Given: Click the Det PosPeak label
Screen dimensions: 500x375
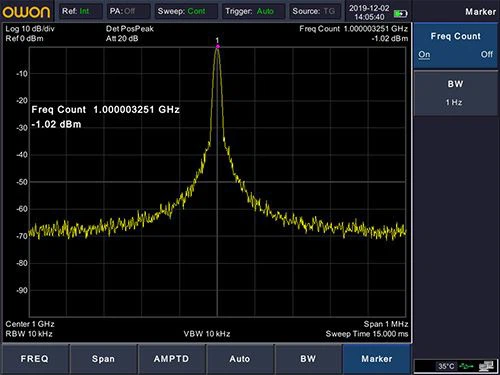Looking at the screenshot, I should click(x=130, y=29).
